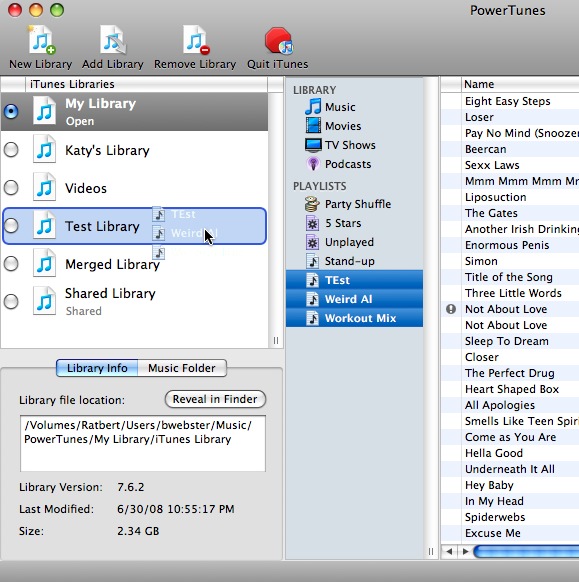Select the Merged Library radio button
The image size is (579, 582).
(x=11, y=264)
